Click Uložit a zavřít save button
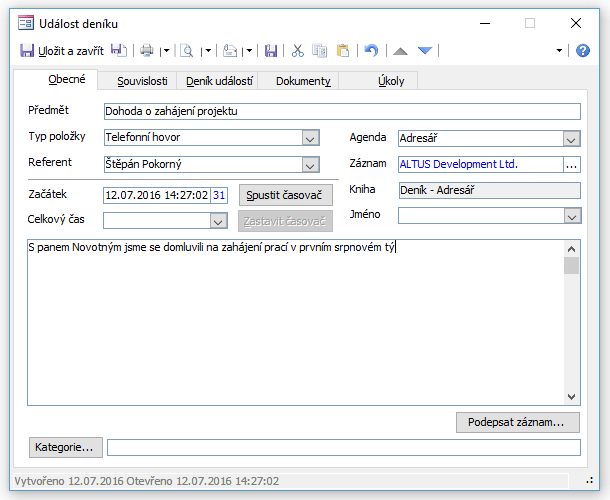This screenshot has height=500, width=610. click(x=62, y=51)
